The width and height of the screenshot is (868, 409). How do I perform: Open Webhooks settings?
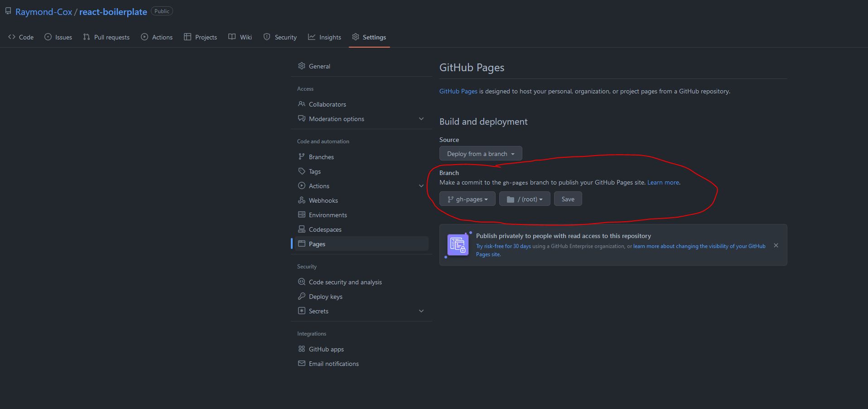pyautogui.click(x=362, y=200)
